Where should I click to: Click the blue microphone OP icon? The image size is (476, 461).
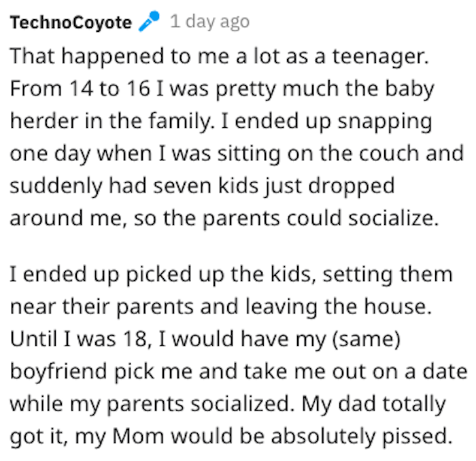coord(149,21)
